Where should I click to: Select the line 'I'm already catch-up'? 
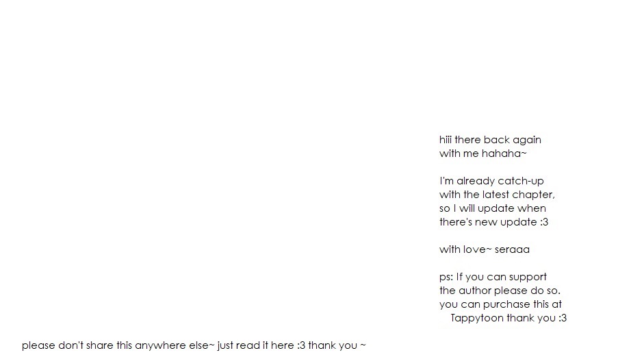coord(491,181)
